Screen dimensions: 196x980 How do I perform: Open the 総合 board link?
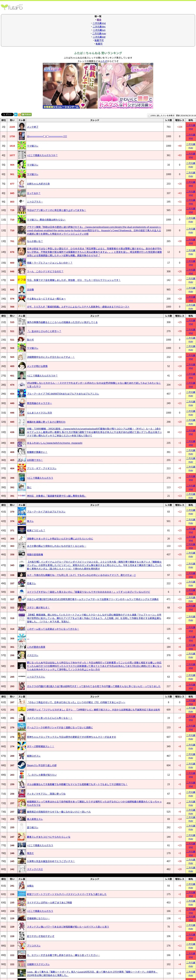point(99,20)
